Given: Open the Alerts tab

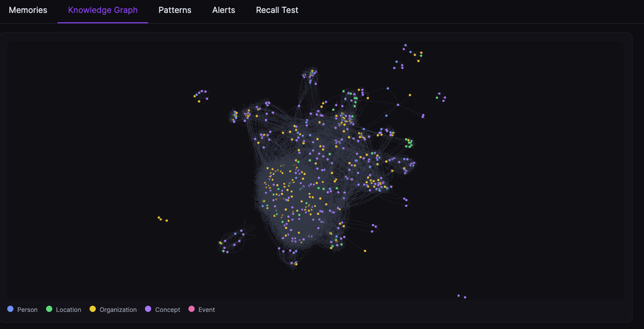Looking at the screenshot, I should click(224, 10).
